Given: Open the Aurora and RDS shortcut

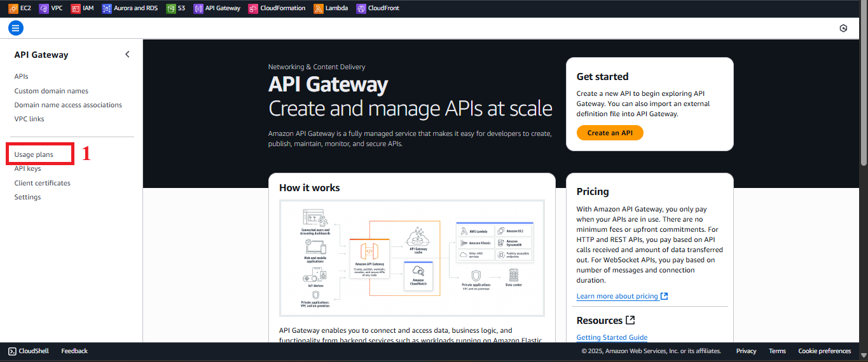Looking at the screenshot, I should 129,8.
